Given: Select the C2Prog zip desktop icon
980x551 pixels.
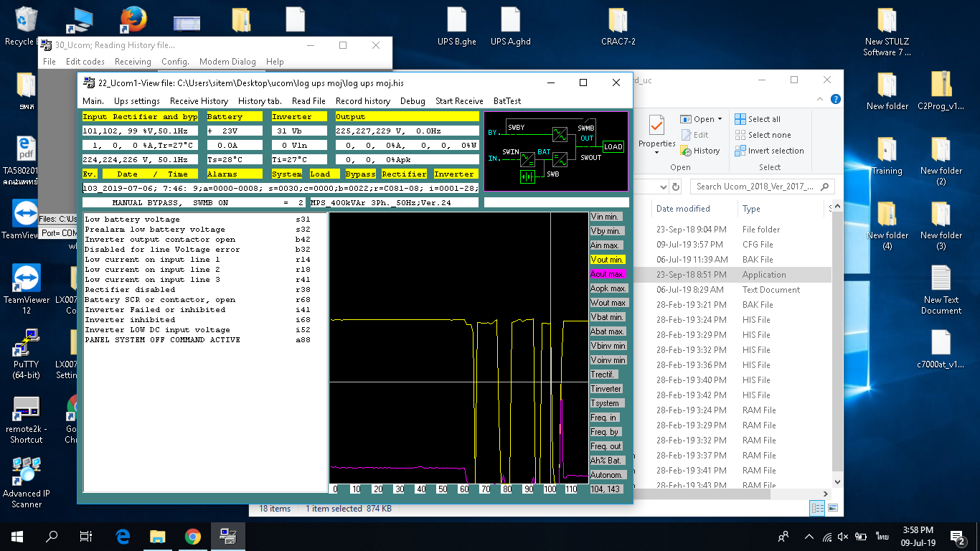Looking at the screenshot, I should [x=941, y=90].
